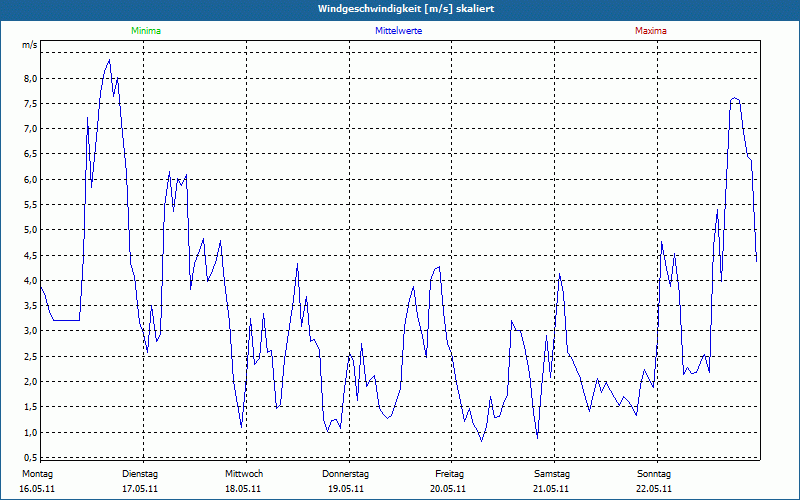Click the Samstag day label
Screen dimensions: 800x500
(x=552, y=474)
